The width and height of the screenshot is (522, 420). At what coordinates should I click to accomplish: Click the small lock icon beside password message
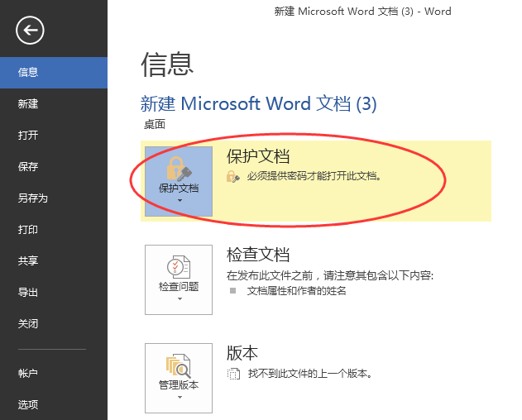232,176
